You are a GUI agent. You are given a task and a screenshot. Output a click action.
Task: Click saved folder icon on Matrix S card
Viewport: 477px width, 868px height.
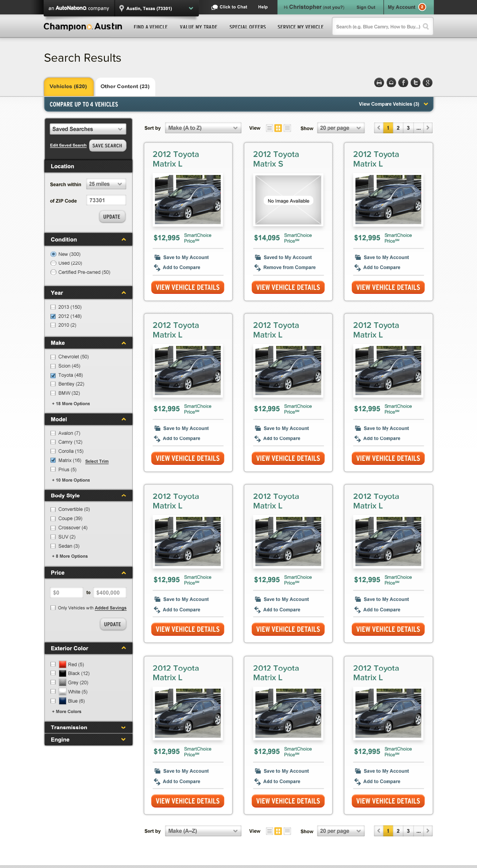tap(258, 257)
